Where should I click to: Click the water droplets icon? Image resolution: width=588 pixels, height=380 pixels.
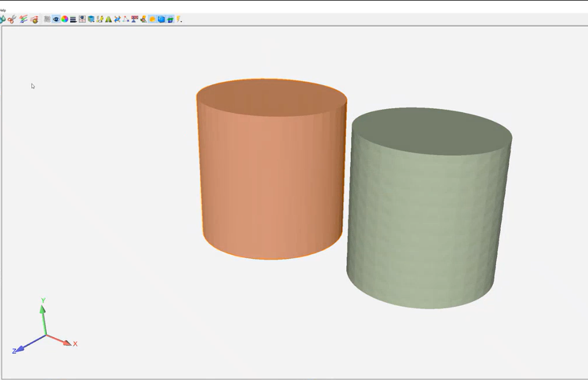point(2,19)
